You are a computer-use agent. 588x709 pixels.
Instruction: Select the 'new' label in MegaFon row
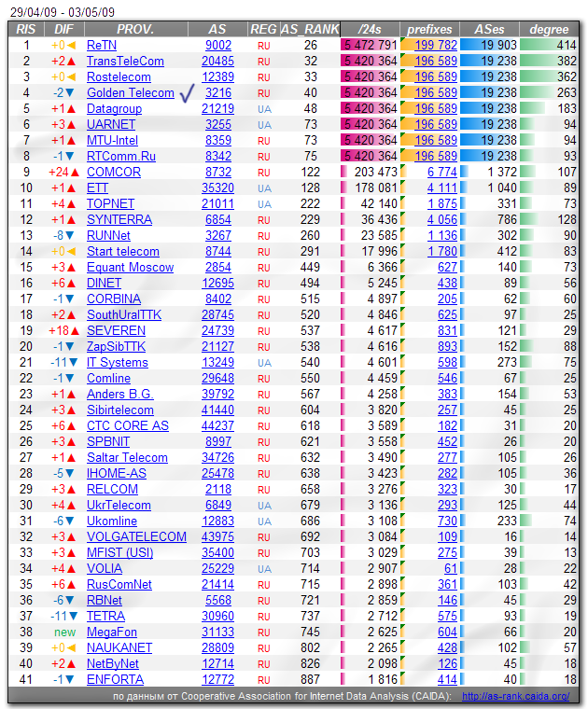[x=64, y=633]
